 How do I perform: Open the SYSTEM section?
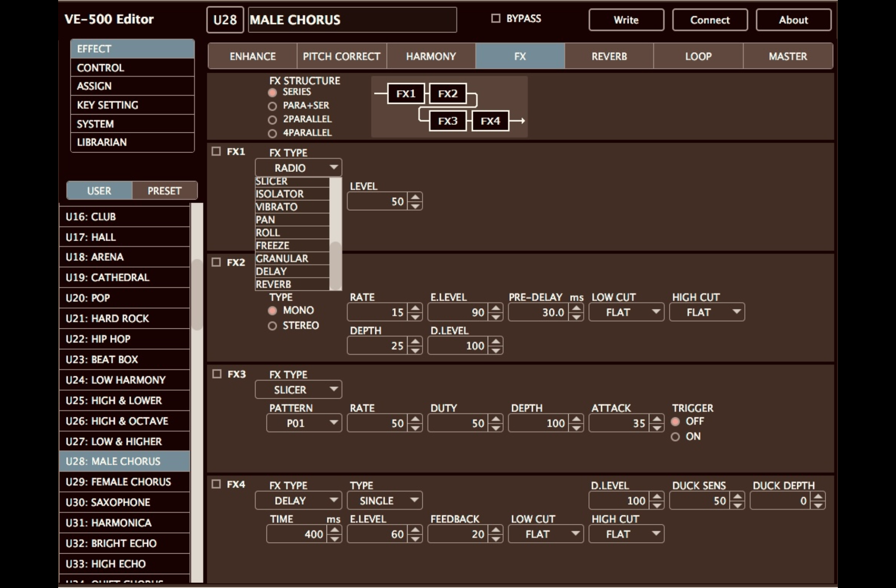coord(132,124)
